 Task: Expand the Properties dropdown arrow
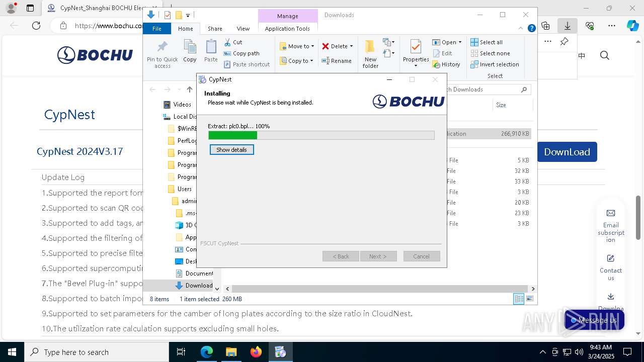tap(416, 66)
